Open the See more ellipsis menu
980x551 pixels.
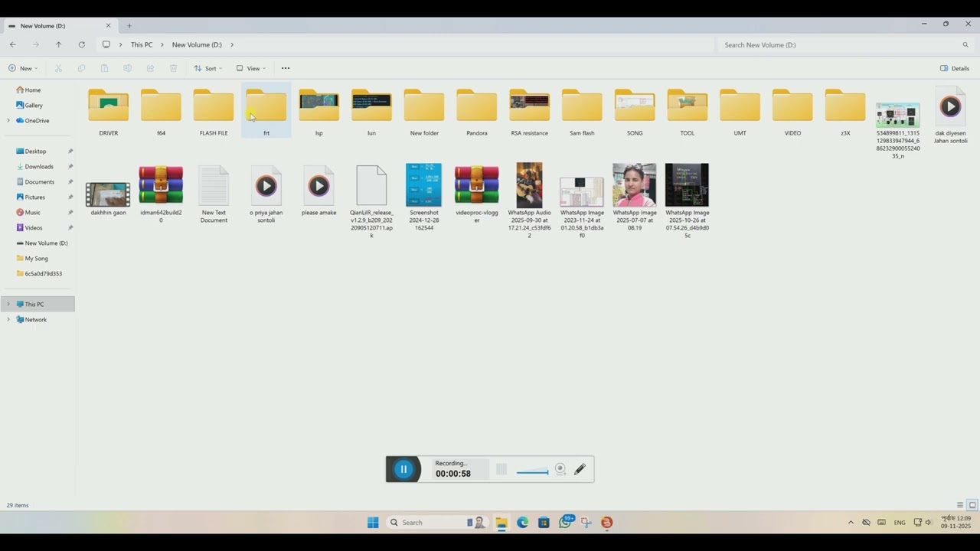(286, 68)
